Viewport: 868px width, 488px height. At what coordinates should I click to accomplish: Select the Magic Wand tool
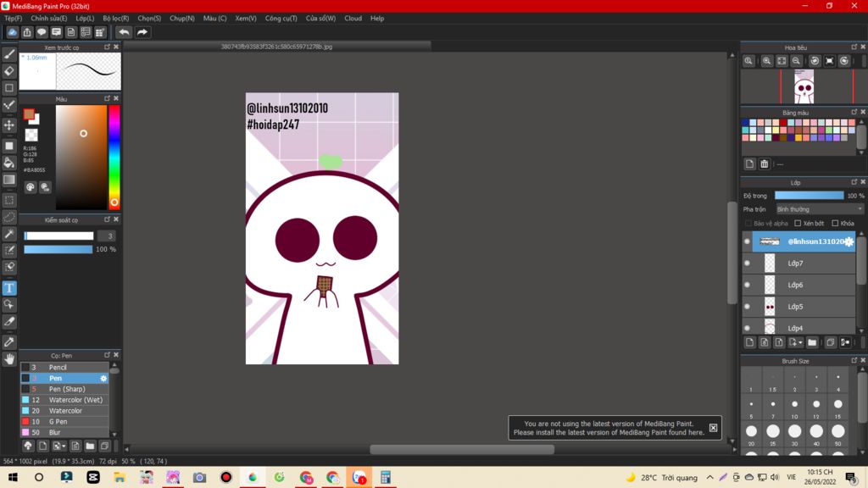pos(9,234)
